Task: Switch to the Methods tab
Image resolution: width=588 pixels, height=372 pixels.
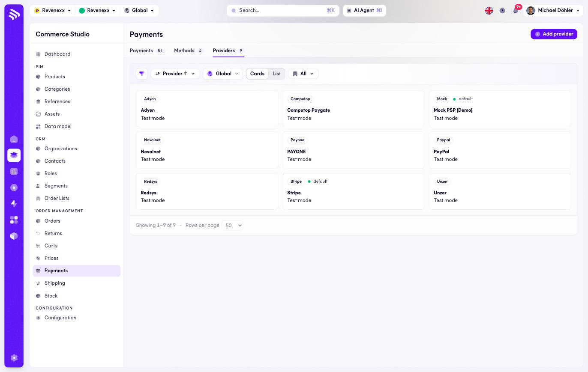Action: click(x=188, y=51)
